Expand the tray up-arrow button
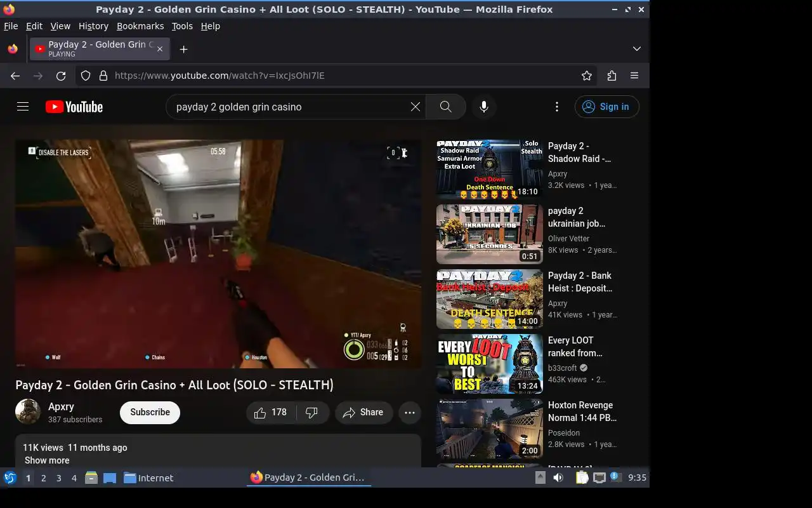812x508 pixels. tap(540, 478)
